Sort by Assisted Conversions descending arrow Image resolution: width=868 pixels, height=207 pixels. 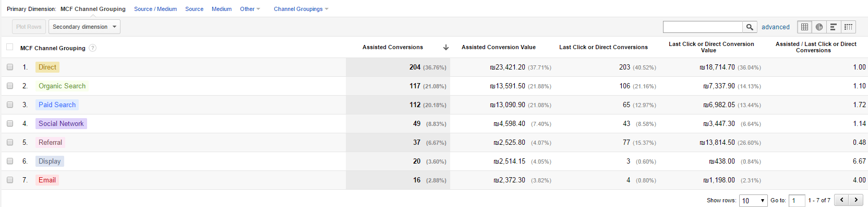click(x=446, y=47)
